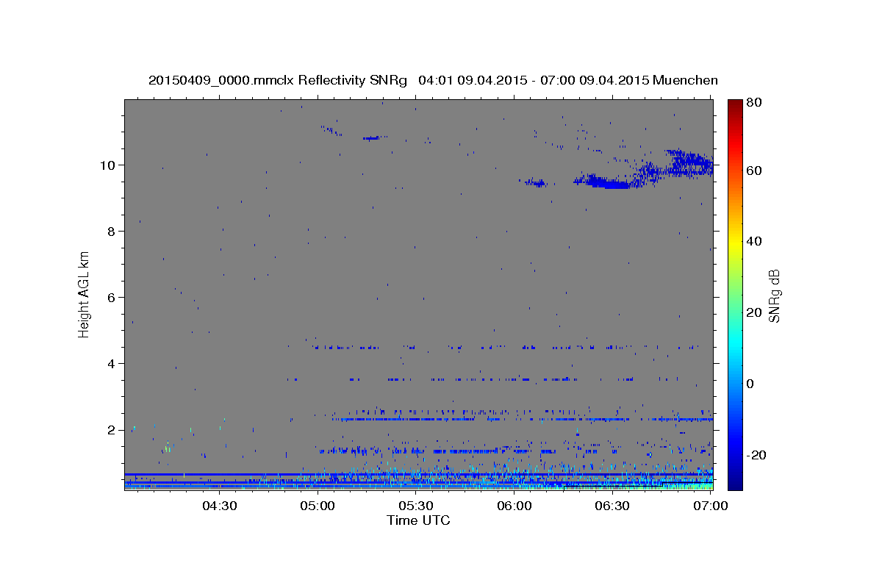Click the height tick label '6'

(x=112, y=297)
